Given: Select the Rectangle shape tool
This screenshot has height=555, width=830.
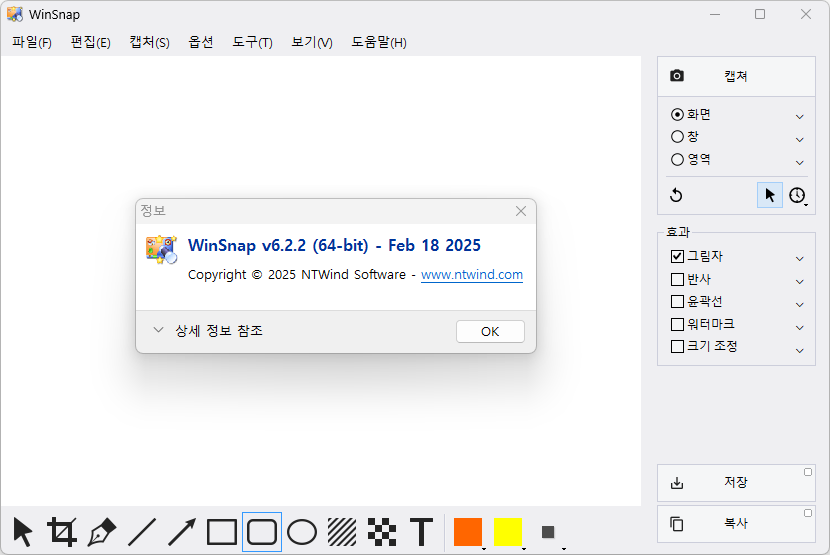Looking at the screenshot, I should tap(222, 532).
